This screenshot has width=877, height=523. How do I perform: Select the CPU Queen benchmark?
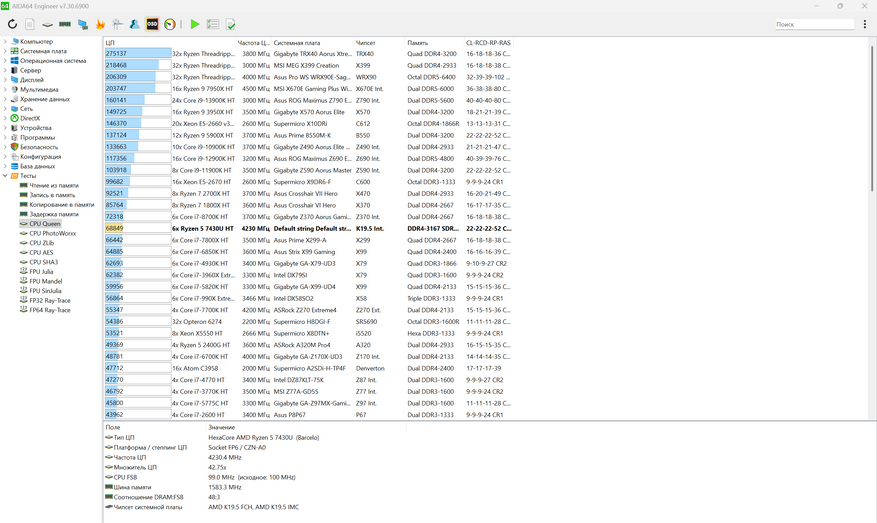pyautogui.click(x=45, y=224)
